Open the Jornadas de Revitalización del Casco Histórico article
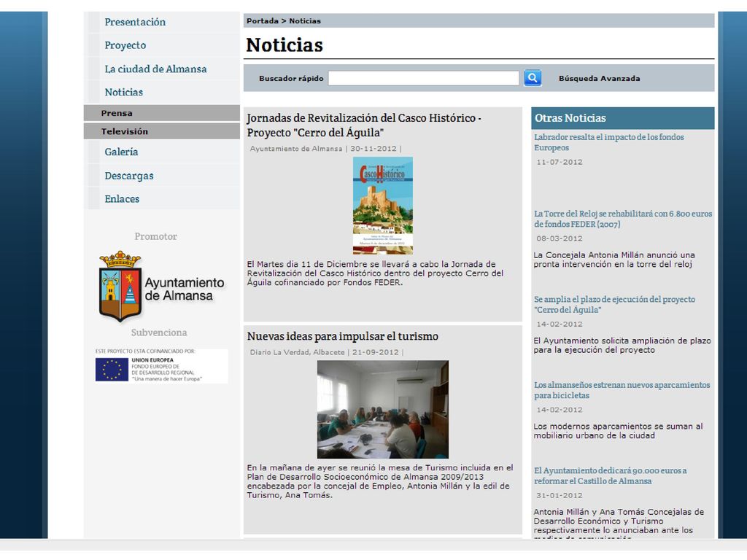Screen dimensions: 747x560 (x=364, y=125)
